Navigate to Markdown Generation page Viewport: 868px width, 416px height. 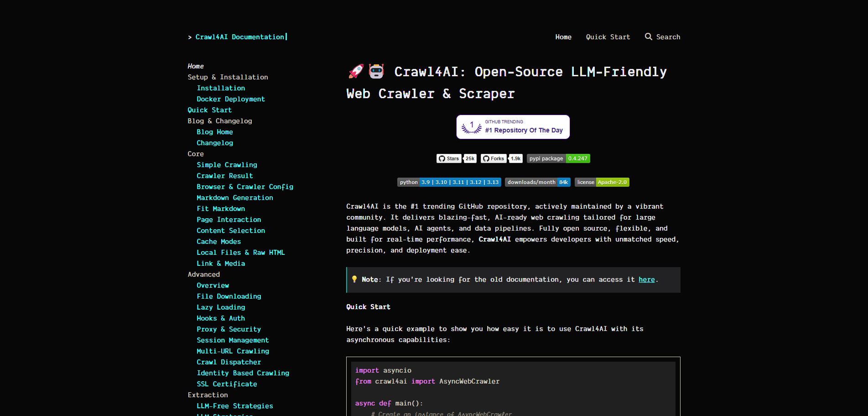(x=234, y=198)
